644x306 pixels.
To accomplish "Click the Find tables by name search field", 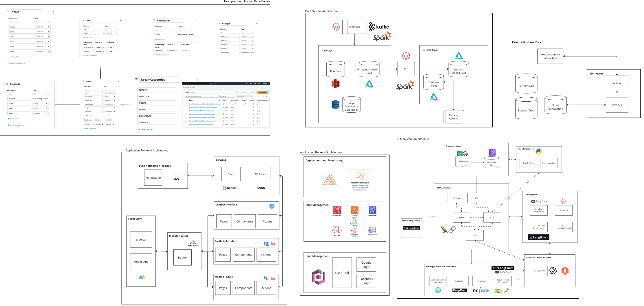I will (201, 96).
